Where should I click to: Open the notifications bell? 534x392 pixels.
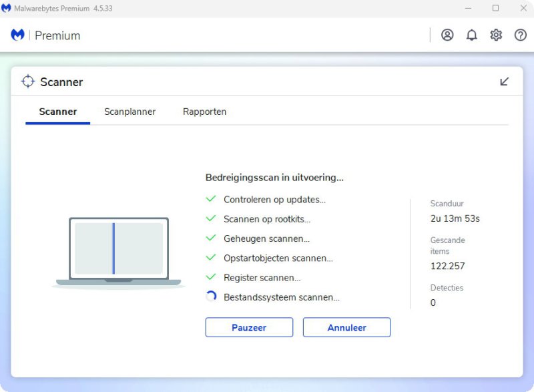coord(472,35)
